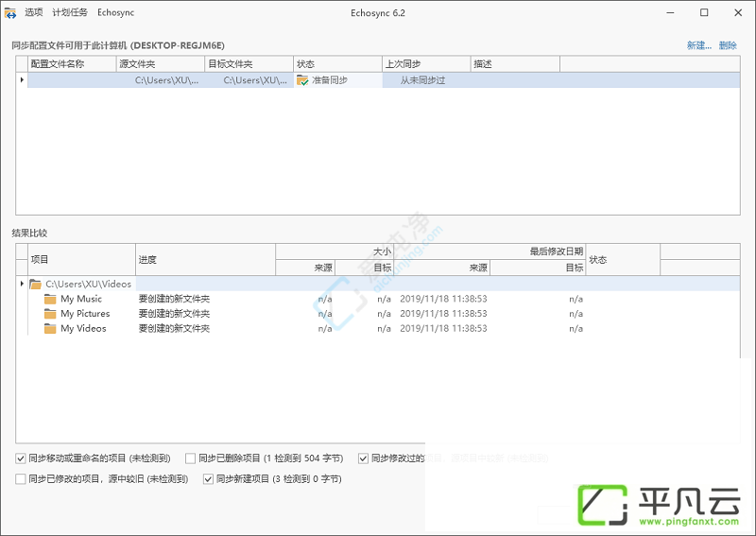756x536 pixels.
Task: Maximize the Echosync window
Action: coord(704,12)
